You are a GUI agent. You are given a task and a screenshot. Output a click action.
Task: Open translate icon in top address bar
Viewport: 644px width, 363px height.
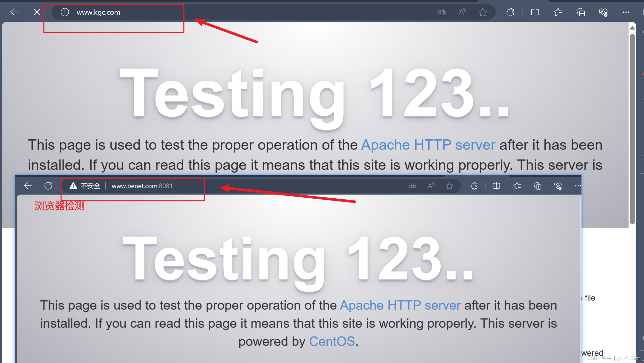pyautogui.click(x=442, y=12)
